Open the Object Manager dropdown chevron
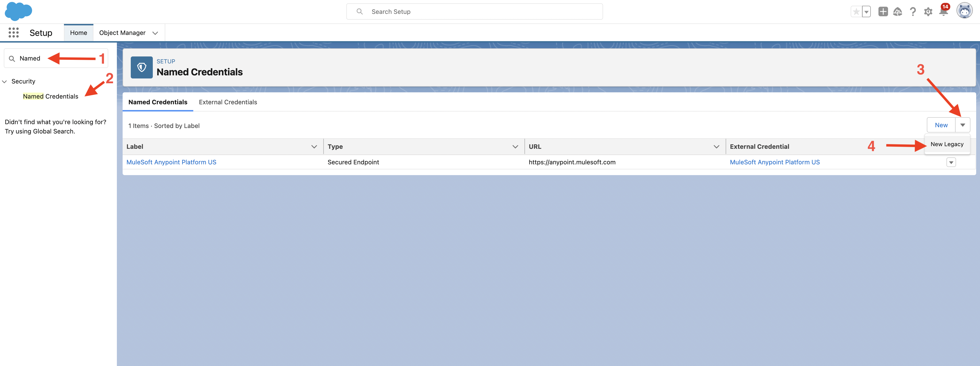Image resolution: width=980 pixels, height=366 pixels. 155,33
